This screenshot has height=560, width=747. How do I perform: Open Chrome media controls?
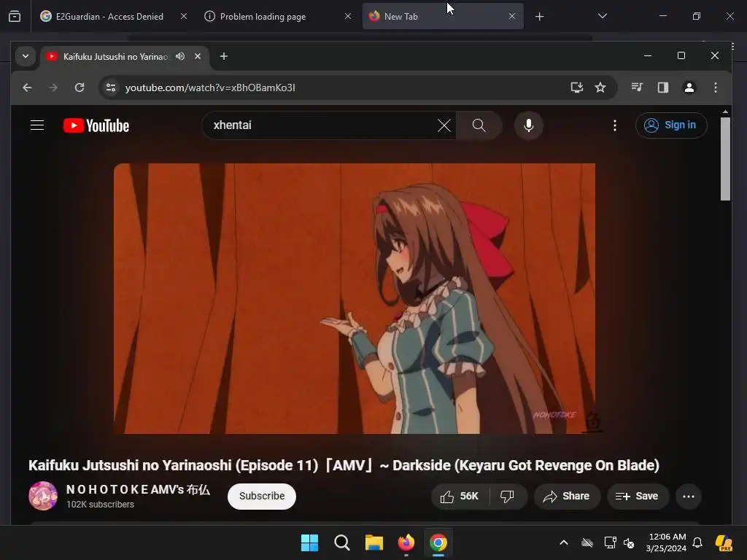(637, 87)
